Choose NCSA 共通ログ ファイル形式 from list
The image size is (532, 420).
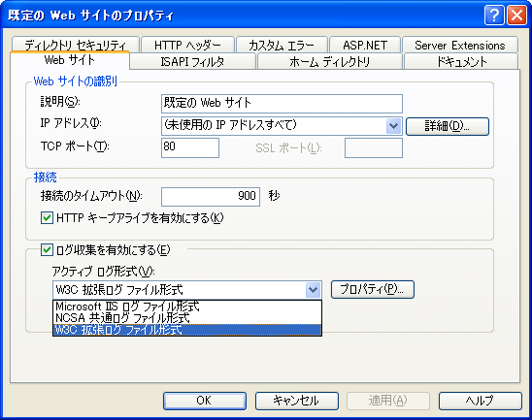coord(187,318)
